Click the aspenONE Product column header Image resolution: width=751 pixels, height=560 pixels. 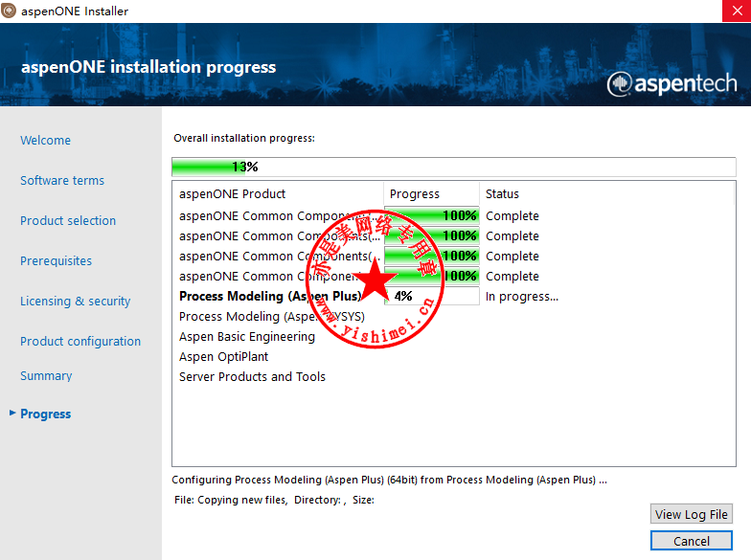pyautogui.click(x=278, y=193)
